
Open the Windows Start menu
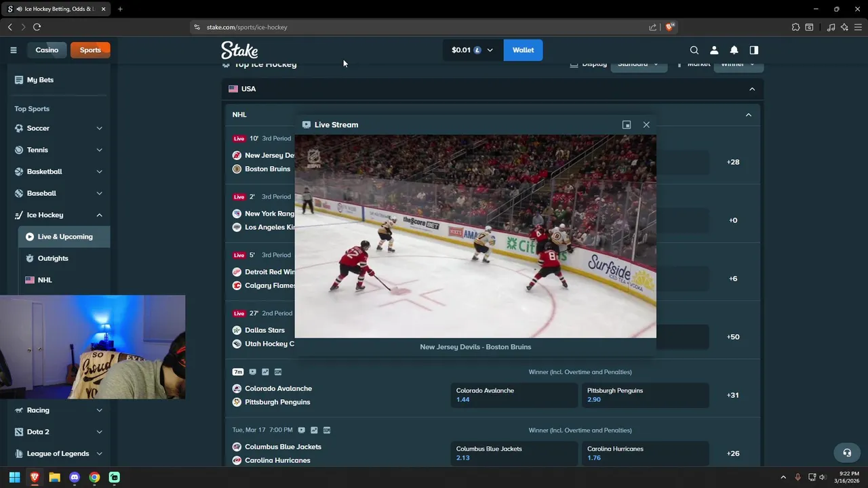tap(14, 477)
